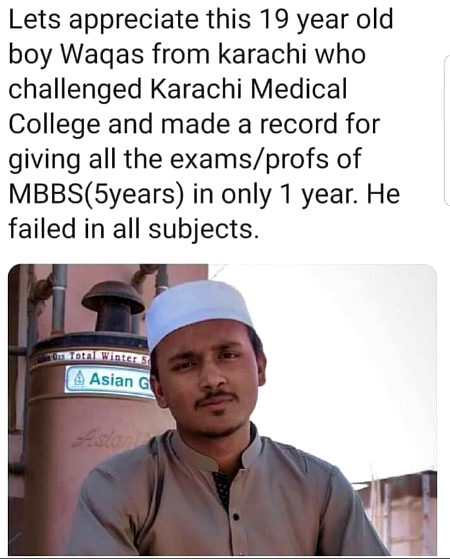Click the bright sky area of the photo
Image resolution: width=450 pixels, height=559 pixels.
[342, 357]
